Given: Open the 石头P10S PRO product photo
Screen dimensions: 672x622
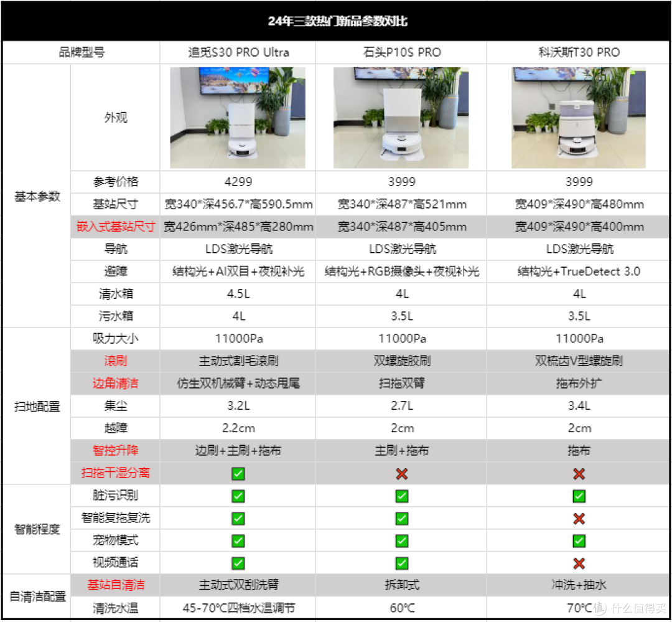Looking at the screenshot, I should point(401,118).
